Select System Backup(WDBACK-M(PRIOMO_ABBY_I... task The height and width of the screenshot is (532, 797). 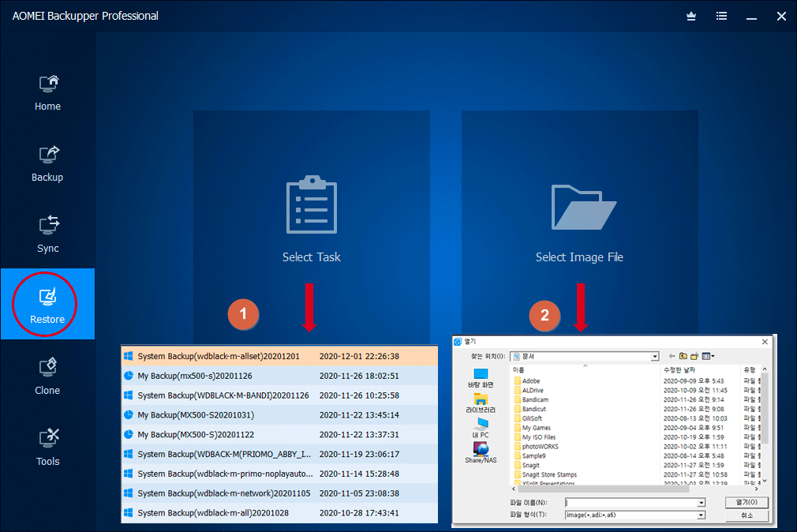(279, 454)
